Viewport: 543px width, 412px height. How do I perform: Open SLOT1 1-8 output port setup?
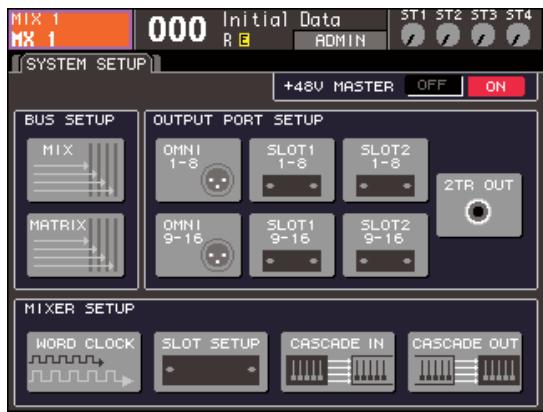tap(292, 170)
